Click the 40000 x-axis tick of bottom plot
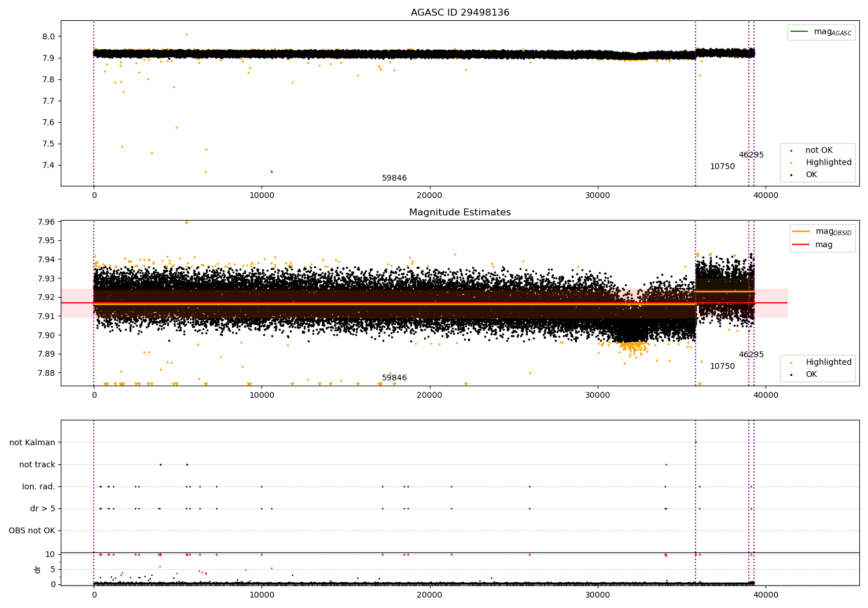Image resolution: width=868 pixels, height=608 pixels. (x=766, y=595)
